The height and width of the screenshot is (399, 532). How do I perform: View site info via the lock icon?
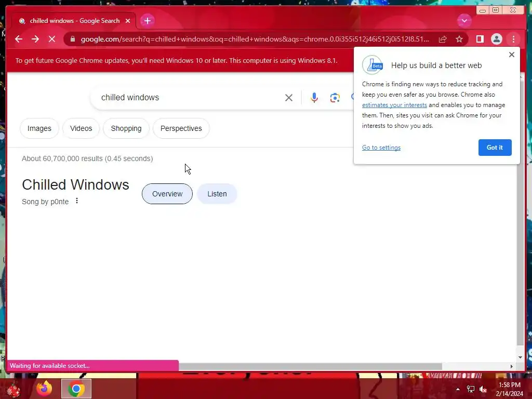[x=73, y=39]
